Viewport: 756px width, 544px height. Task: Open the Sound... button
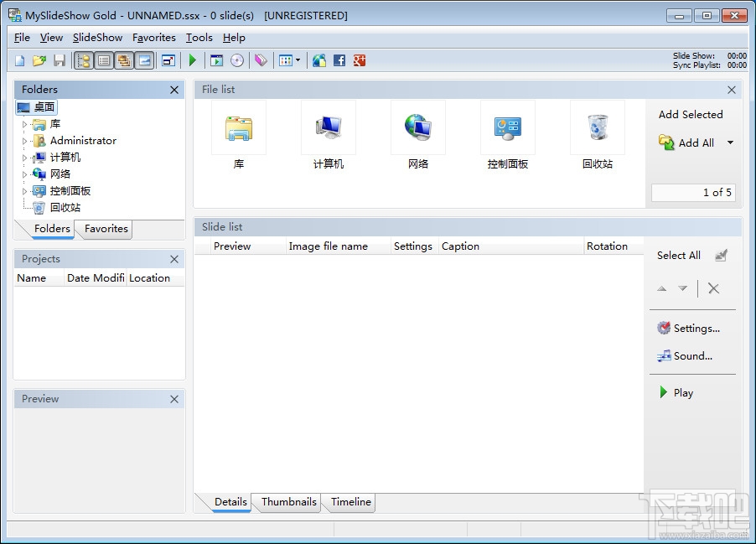[x=685, y=356]
